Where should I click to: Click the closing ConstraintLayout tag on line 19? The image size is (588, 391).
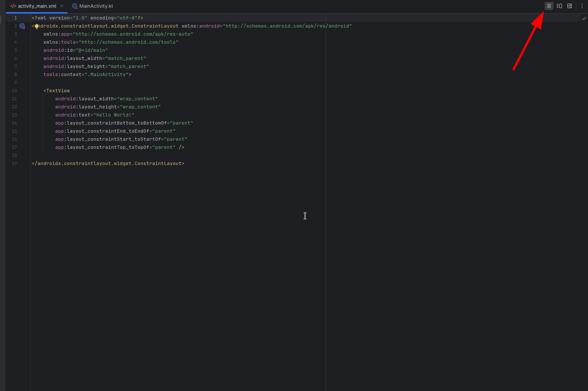click(108, 164)
